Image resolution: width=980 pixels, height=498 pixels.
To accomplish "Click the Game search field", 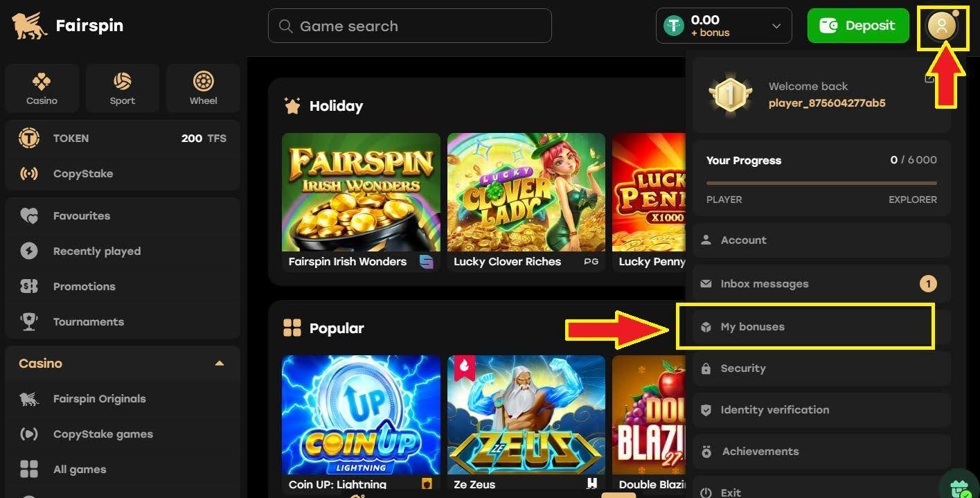I will click(410, 26).
